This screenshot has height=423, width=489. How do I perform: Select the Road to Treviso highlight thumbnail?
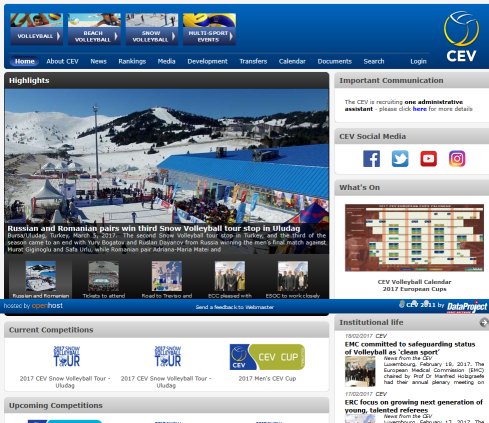point(167,276)
